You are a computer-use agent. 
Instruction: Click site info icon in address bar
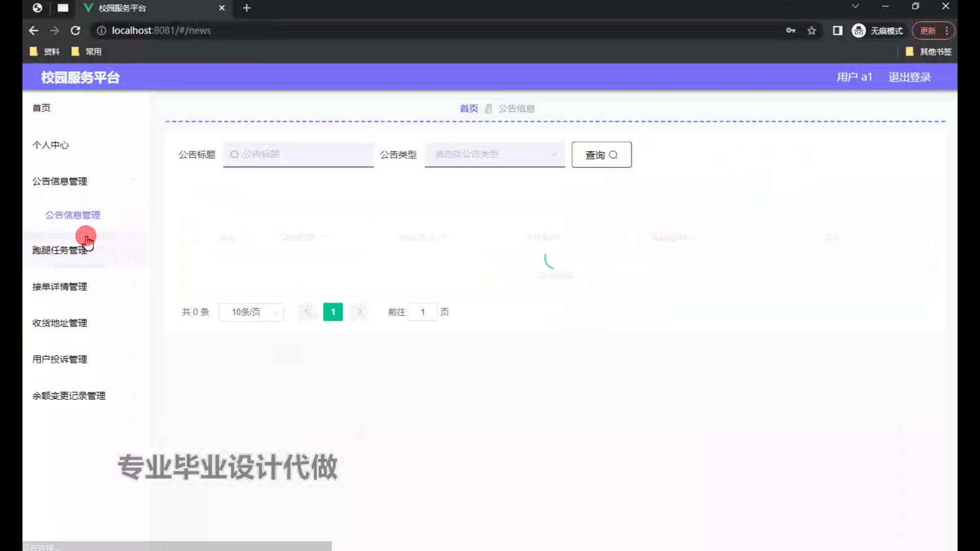(101, 31)
